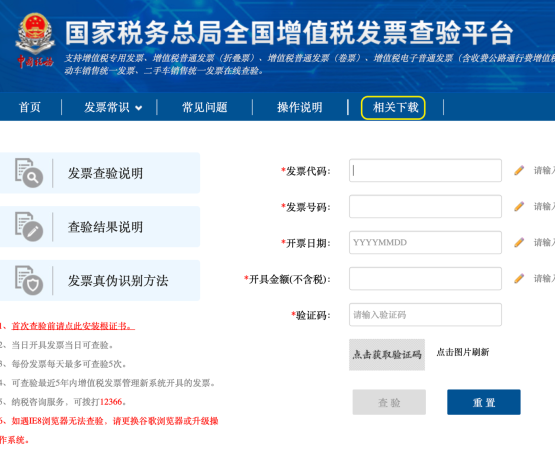Open the highlighted 相关下载 tab
This screenshot has height=454, width=555.
coord(393,108)
